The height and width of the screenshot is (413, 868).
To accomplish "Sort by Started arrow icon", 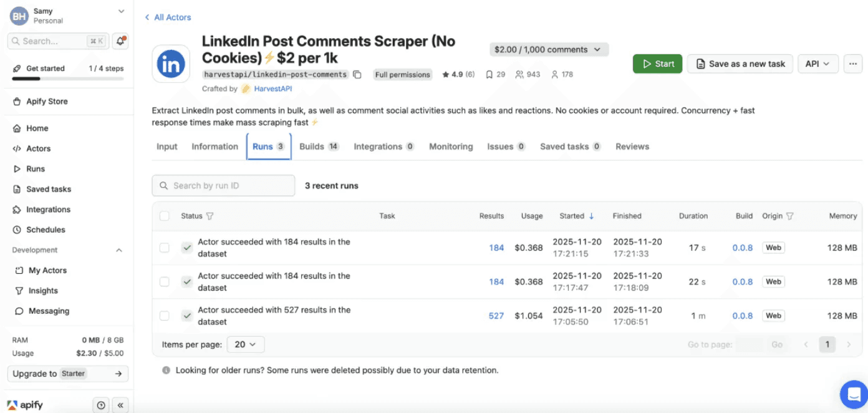I will (x=591, y=216).
